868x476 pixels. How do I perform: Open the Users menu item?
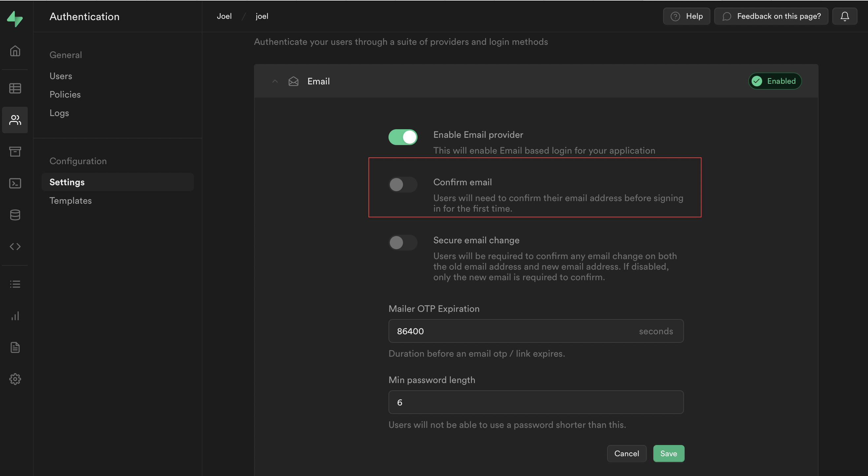point(61,76)
